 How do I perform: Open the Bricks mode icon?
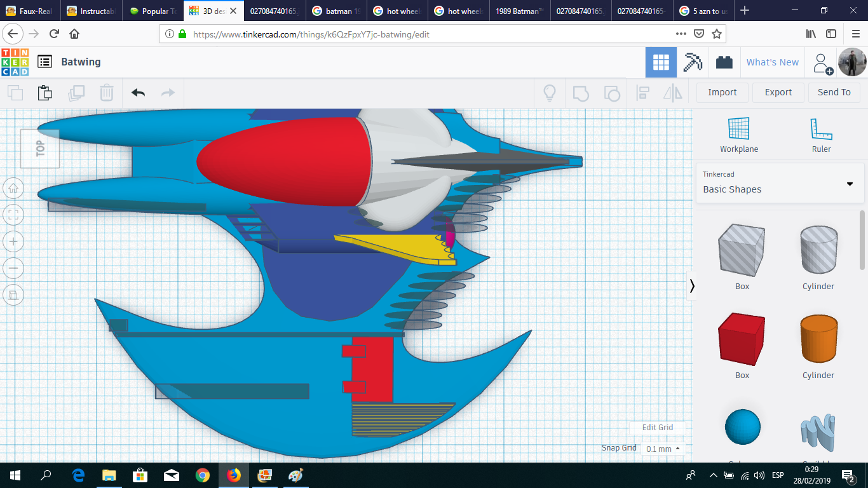click(x=724, y=62)
